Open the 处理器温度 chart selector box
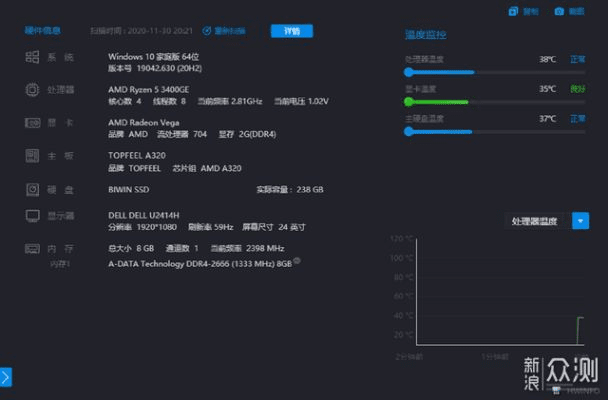 (536, 221)
